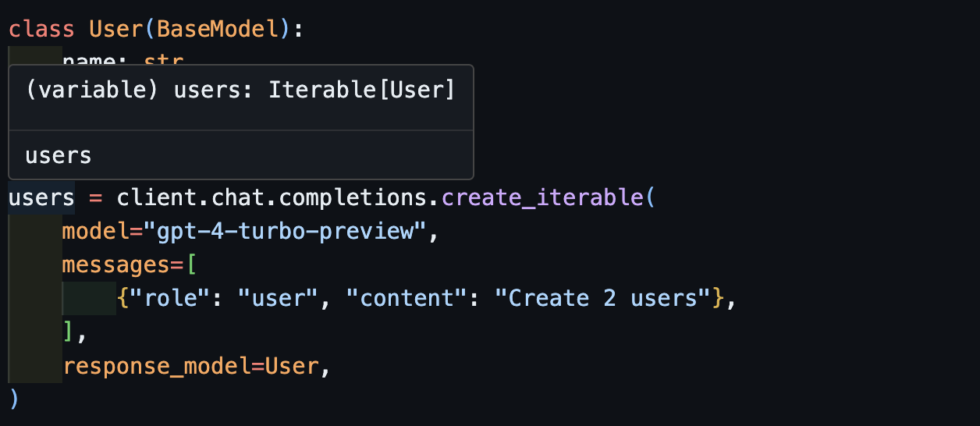Click BaseModel in the class definition
Image resolution: width=980 pixels, height=426 pixels.
point(217,29)
